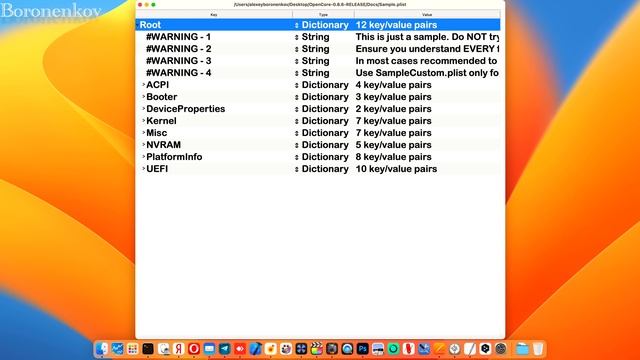This screenshot has width=640, height=360.
Task: Expand the Booter dictionary
Action: coord(143,97)
